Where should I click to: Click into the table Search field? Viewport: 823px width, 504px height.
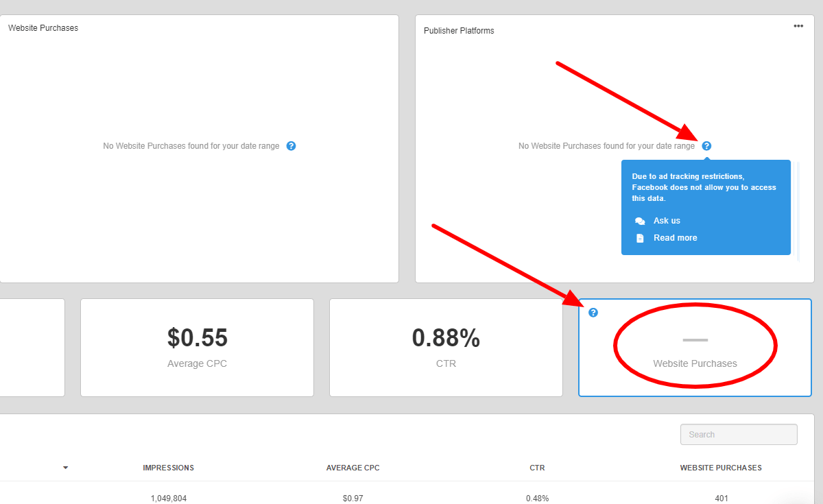739,434
